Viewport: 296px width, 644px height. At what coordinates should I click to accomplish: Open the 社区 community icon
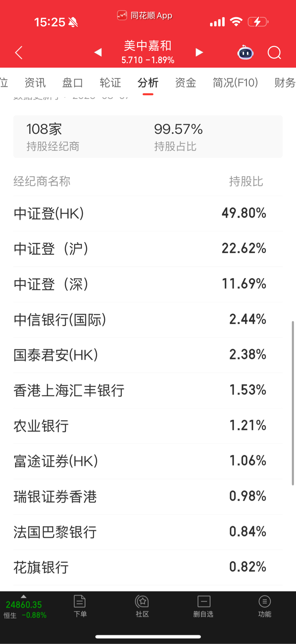coord(142,606)
